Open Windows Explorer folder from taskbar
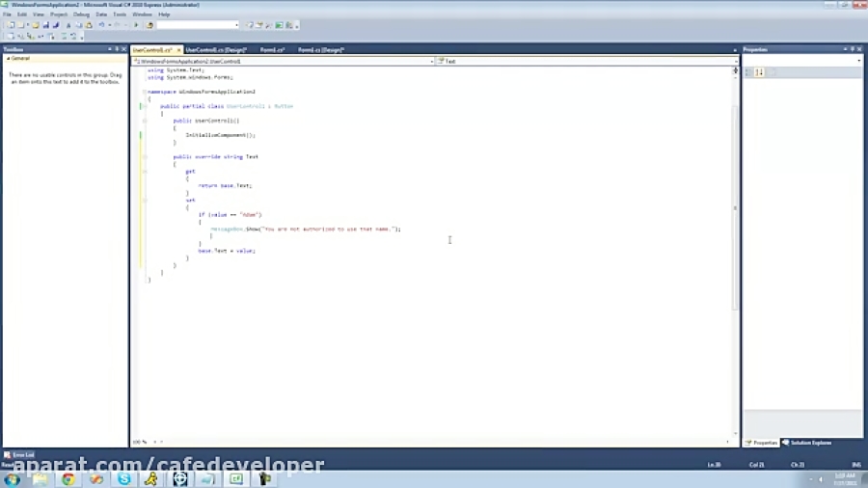 (40, 478)
